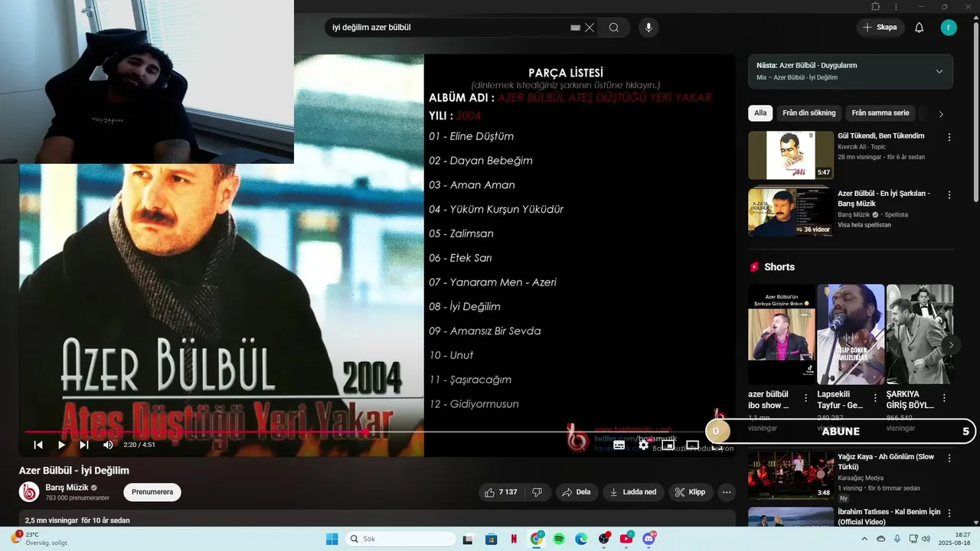Open options for Yağız Kaya video

tap(949, 458)
